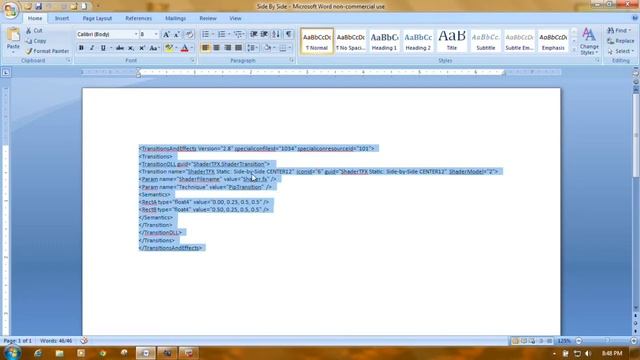Justify the text

(238, 48)
